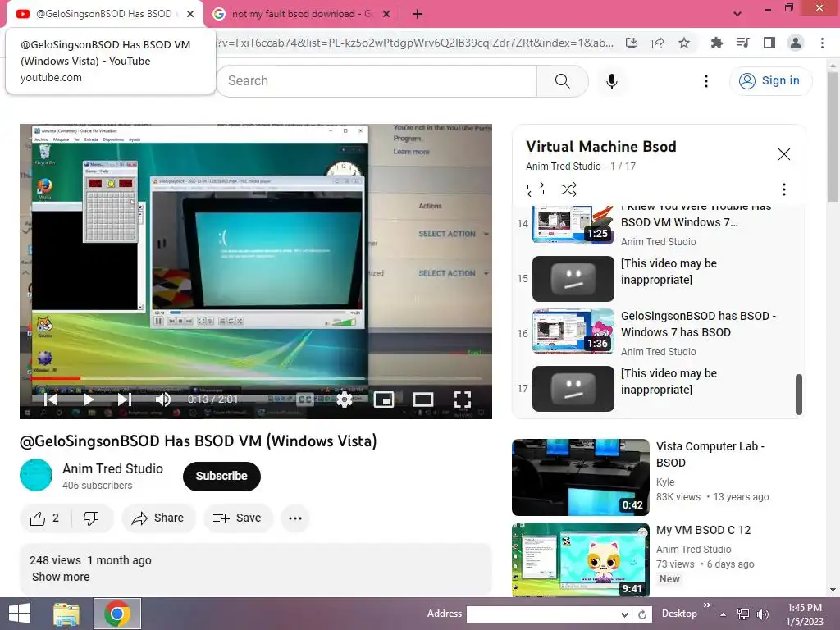This screenshot has width=840, height=630.
Task: Select the @GeloSingsonBSOD YouTube tab
Action: 103,14
